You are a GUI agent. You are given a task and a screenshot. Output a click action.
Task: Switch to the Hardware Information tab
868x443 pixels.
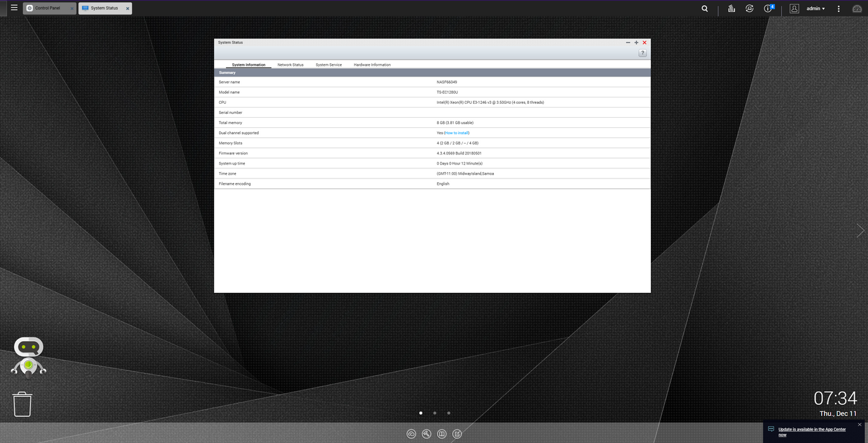(x=372, y=65)
